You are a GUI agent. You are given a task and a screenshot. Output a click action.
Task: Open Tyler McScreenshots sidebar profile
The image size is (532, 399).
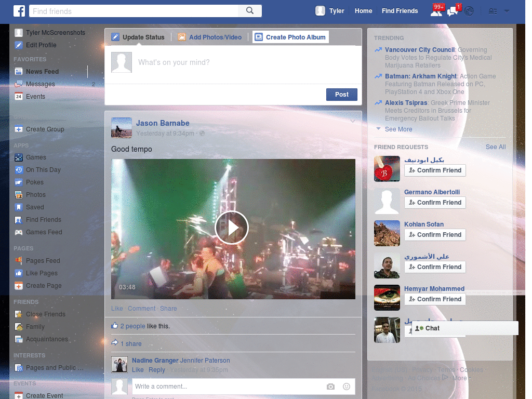click(x=49, y=33)
